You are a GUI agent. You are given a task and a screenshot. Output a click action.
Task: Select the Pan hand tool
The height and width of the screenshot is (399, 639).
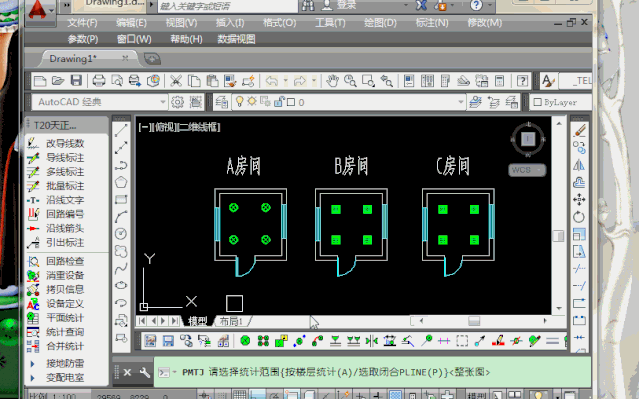click(x=332, y=81)
